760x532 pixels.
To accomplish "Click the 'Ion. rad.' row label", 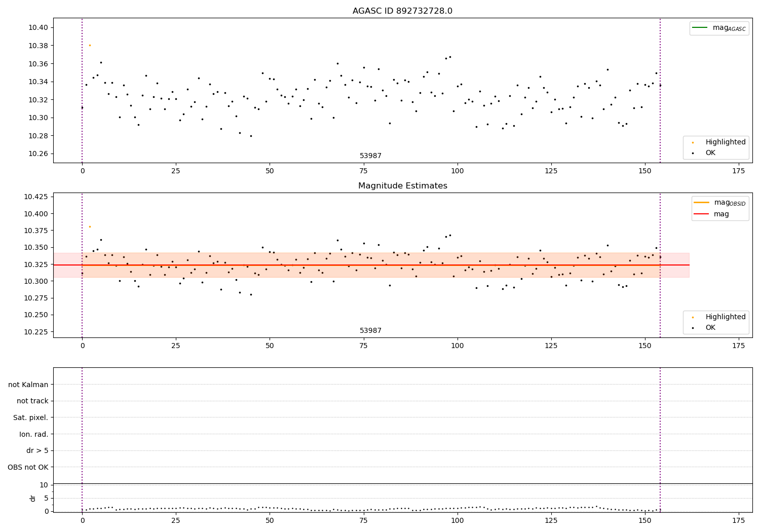I will (x=34, y=434).
